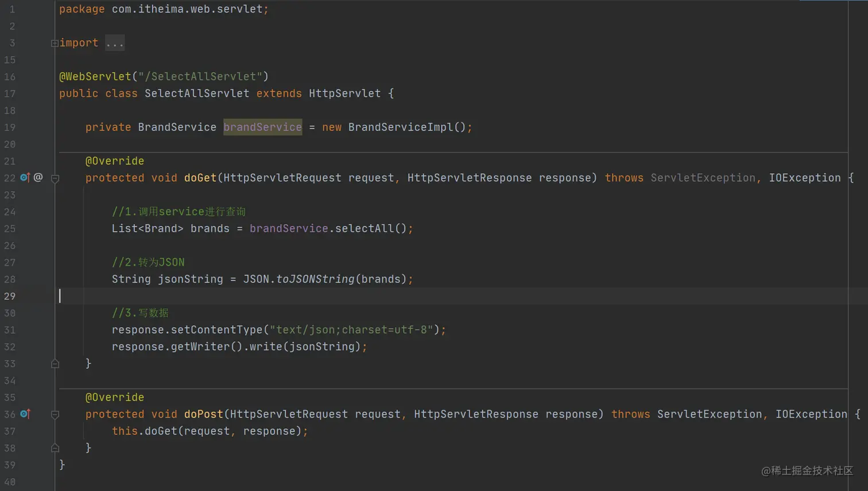Screen dimensions: 868x491
Task: Click selectAll() call on line 25
Action: click(x=371, y=228)
